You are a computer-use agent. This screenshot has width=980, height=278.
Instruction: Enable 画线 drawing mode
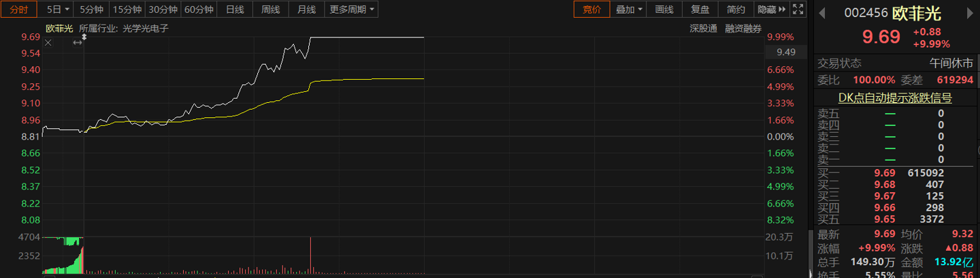[x=664, y=10]
